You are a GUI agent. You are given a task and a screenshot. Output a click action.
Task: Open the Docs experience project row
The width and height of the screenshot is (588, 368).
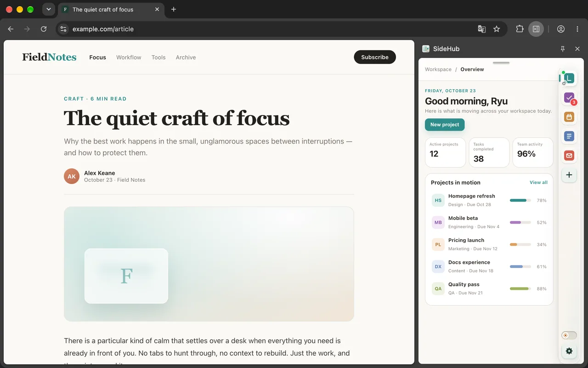489,267
